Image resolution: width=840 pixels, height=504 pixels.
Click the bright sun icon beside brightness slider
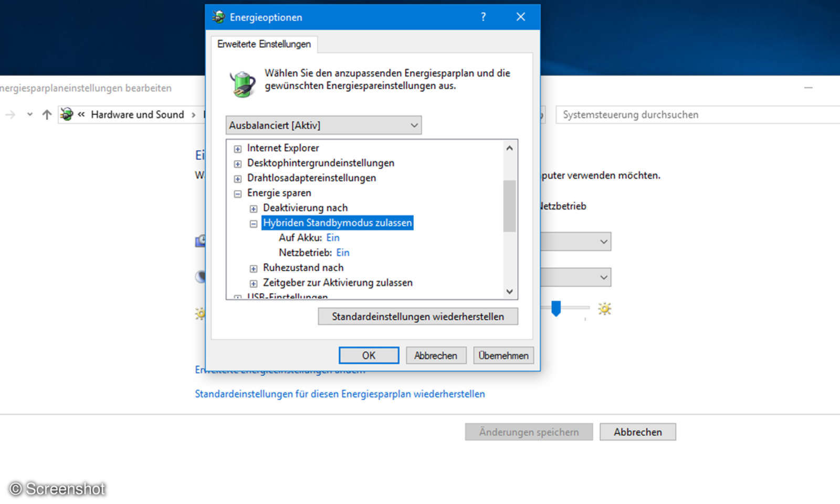(604, 309)
